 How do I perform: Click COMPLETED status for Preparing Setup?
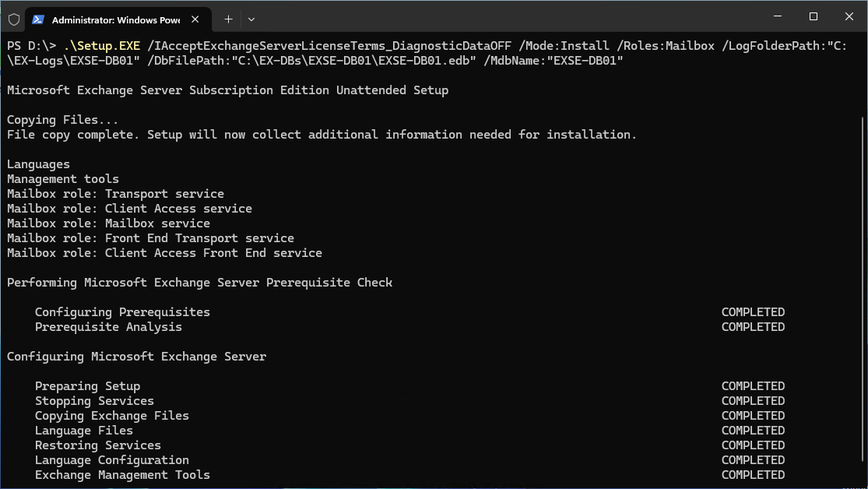pyautogui.click(x=753, y=386)
